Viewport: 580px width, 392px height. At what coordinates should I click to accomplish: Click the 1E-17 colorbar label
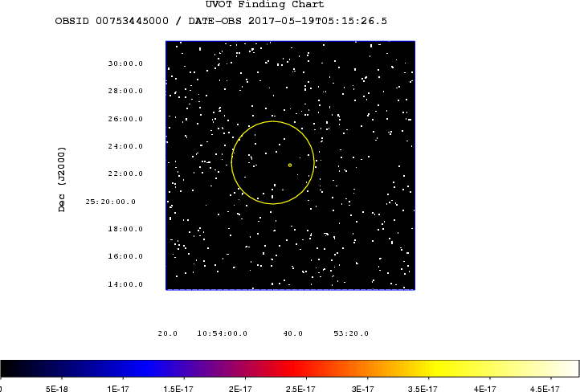click(118, 389)
